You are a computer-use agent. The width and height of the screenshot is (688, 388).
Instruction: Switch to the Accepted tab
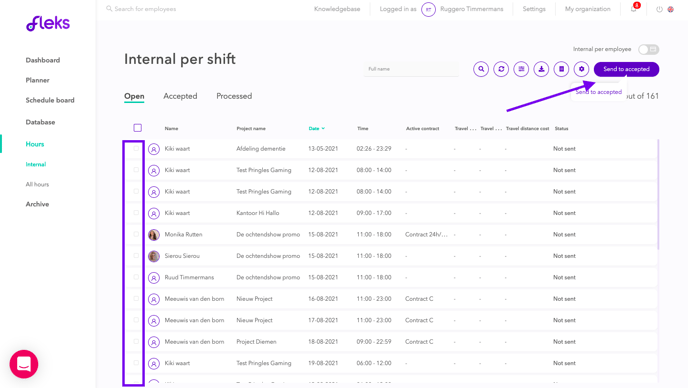(180, 96)
